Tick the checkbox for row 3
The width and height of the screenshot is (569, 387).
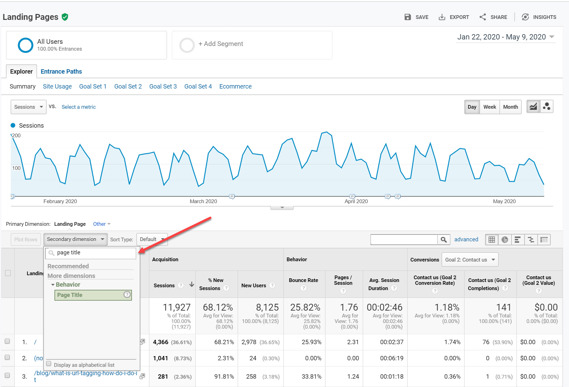7,376
